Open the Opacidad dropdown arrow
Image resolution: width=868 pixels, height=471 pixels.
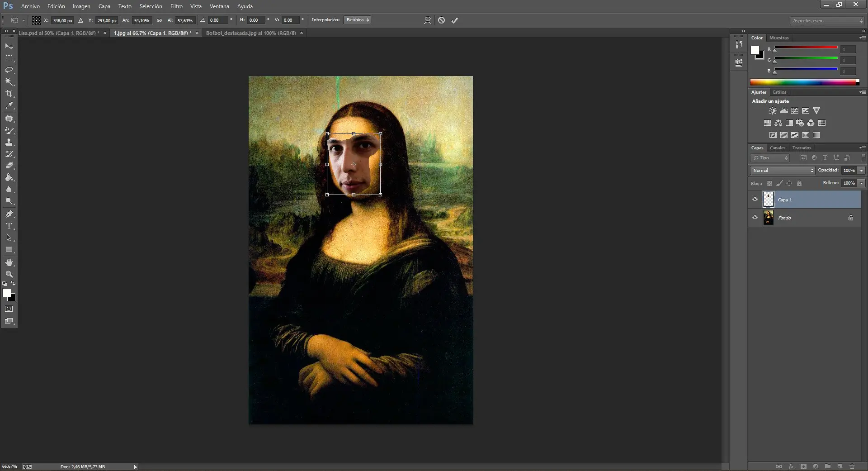(x=862, y=171)
